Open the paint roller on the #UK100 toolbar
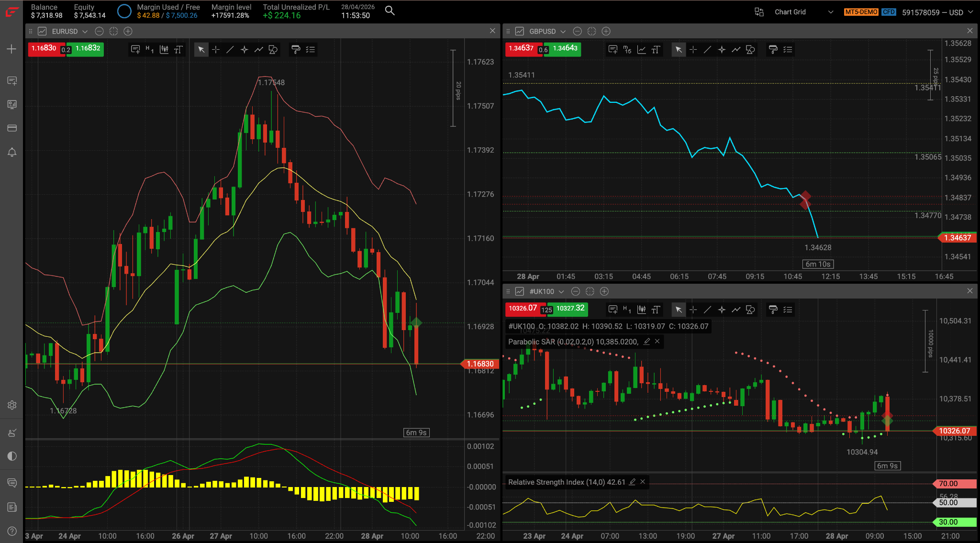Screen dimensions: 980x543 coord(773,310)
